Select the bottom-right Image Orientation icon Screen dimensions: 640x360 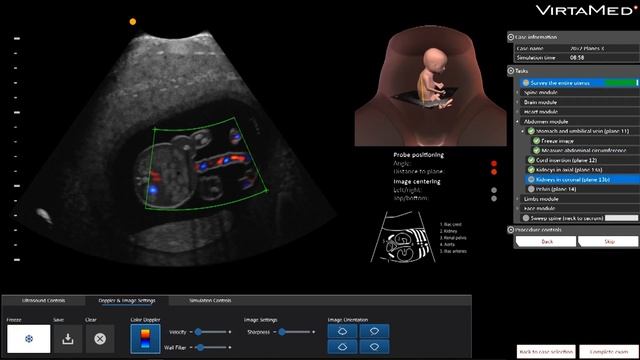[x=374, y=347]
